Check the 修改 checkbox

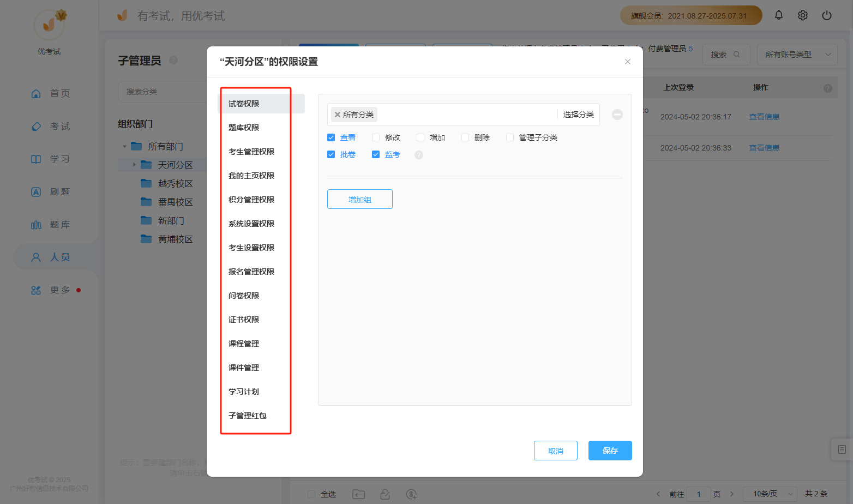(x=376, y=137)
